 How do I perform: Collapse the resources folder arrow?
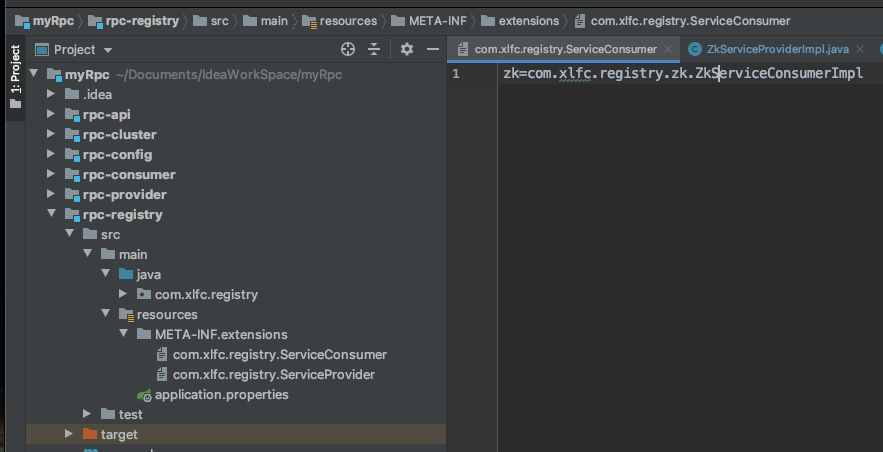105,314
